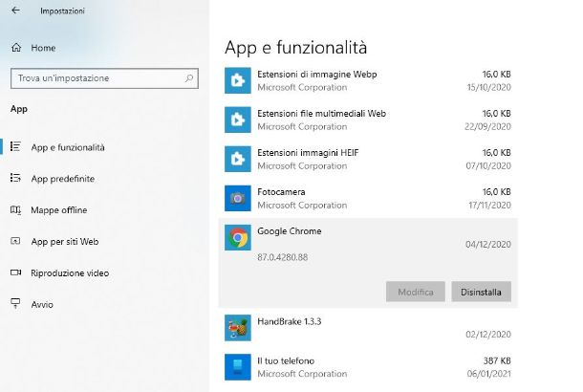Click the App per siti Web icon
The image size is (583, 392).
[15, 241]
